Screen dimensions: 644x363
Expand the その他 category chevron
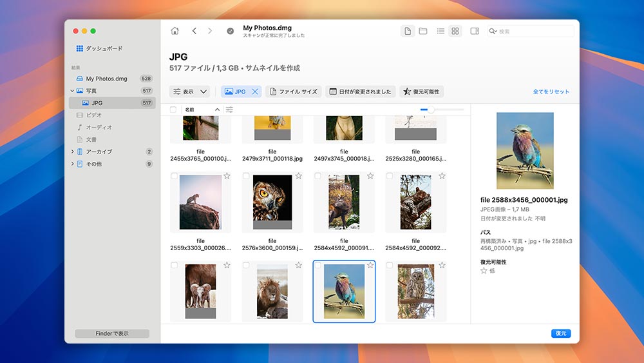pyautogui.click(x=72, y=164)
